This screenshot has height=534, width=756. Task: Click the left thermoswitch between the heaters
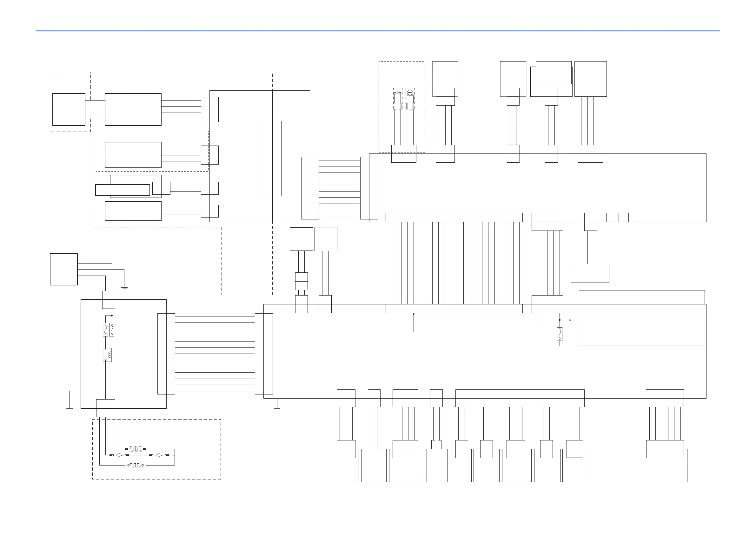pos(120,455)
